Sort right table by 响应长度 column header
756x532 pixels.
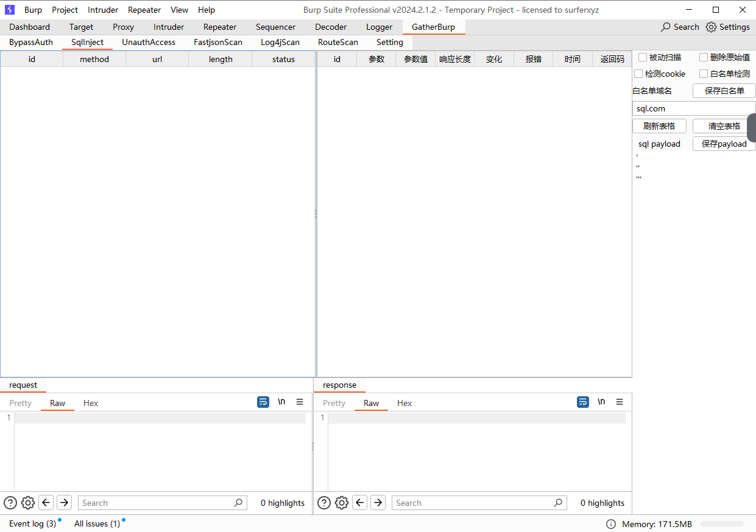pos(455,59)
